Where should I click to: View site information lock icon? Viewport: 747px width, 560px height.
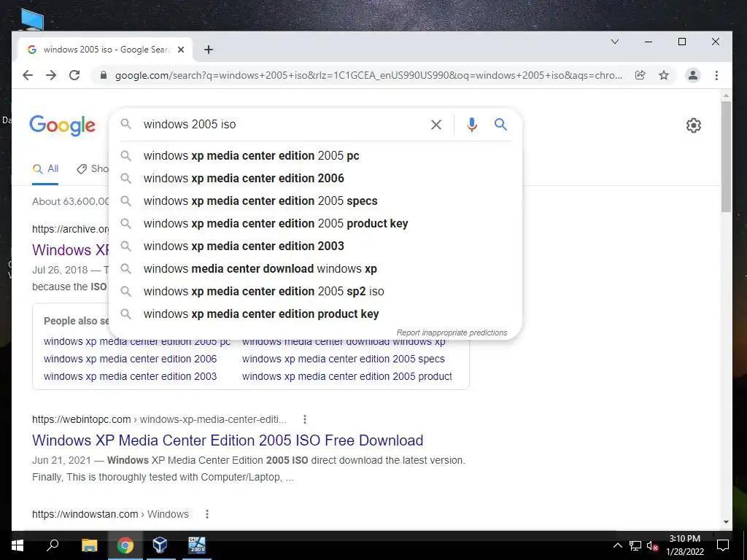click(x=104, y=75)
